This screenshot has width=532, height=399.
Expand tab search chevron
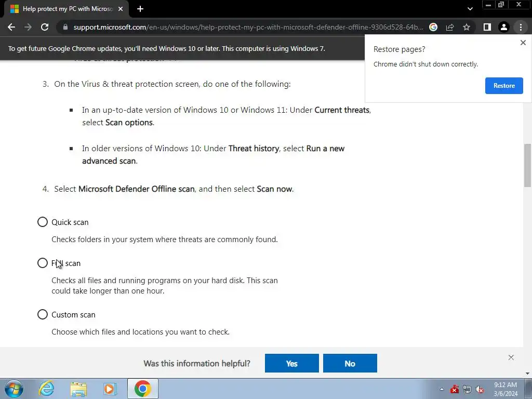(x=470, y=9)
